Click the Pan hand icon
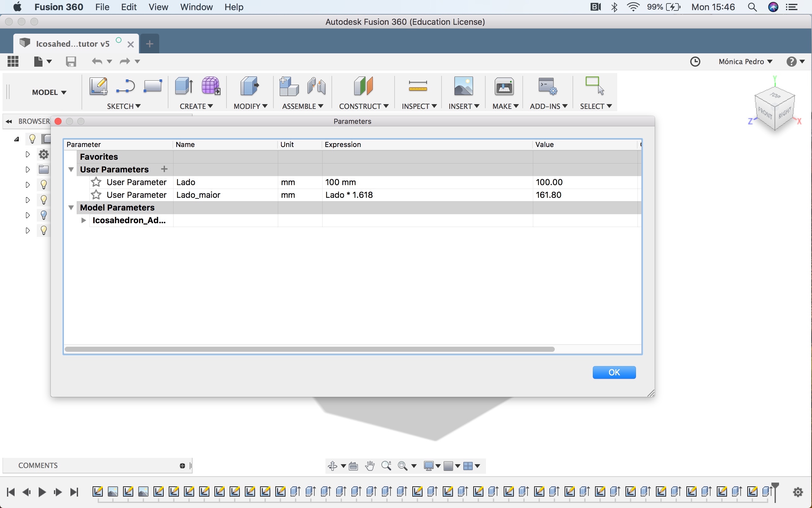Screen dimensions: 812x508 point(370,466)
